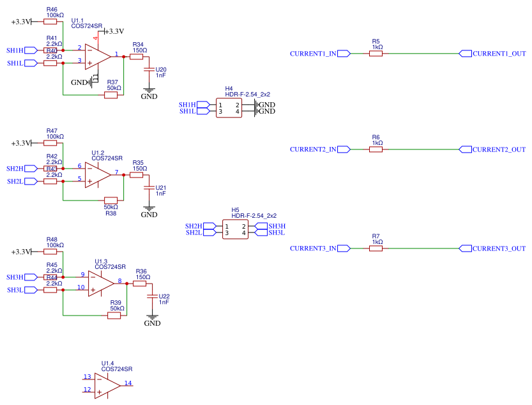The image size is (532, 405).
Task: Click the GND symbol below capacitor U22
Action: tap(152, 317)
